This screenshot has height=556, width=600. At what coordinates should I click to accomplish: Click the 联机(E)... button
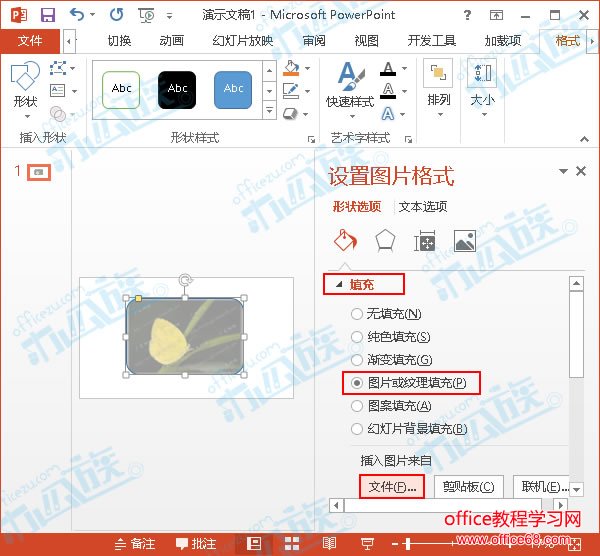click(541, 486)
